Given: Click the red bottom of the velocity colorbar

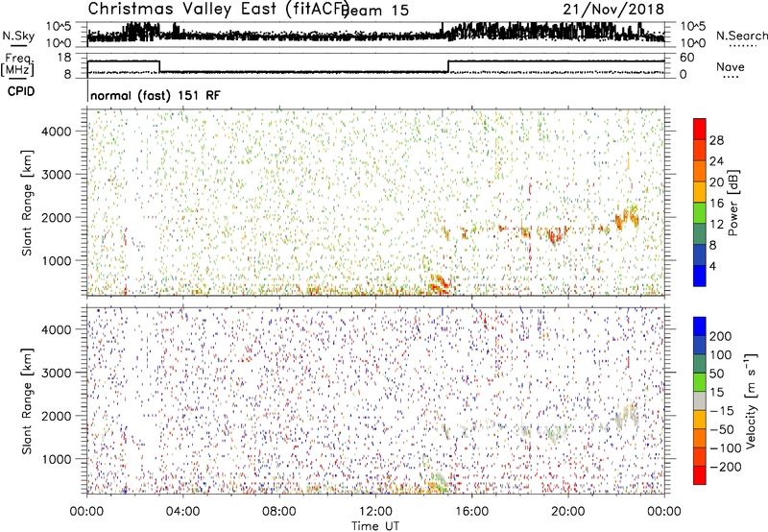Looking at the screenshot, I should click(x=700, y=475).
